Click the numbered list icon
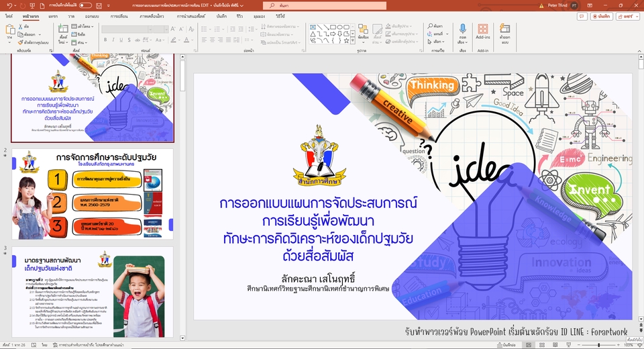Viewport: 644px width, 349px height. tap(217, 29)
